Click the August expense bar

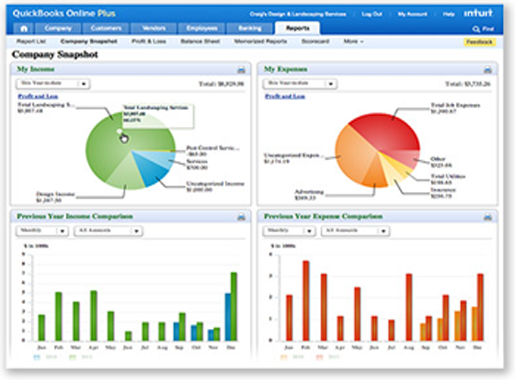click(409, 307)
